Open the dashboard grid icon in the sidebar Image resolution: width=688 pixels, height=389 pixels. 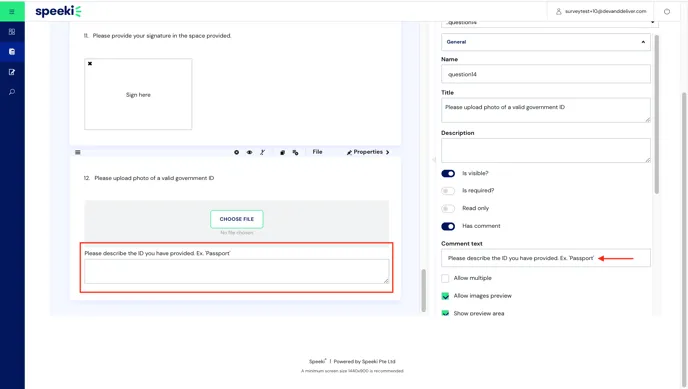[12, 32]
